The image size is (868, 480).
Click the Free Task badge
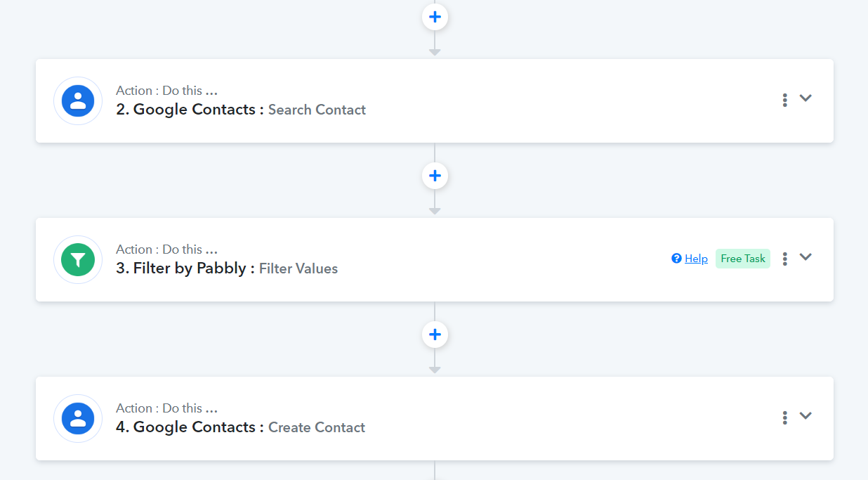point(743,259)
